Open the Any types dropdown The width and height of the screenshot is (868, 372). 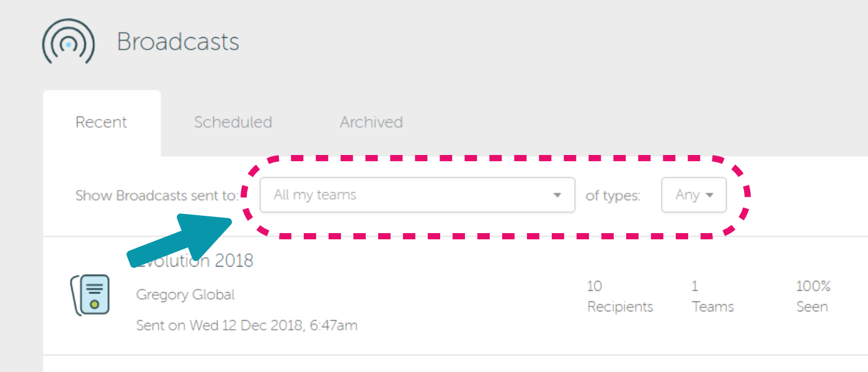[x=694, y=195]
